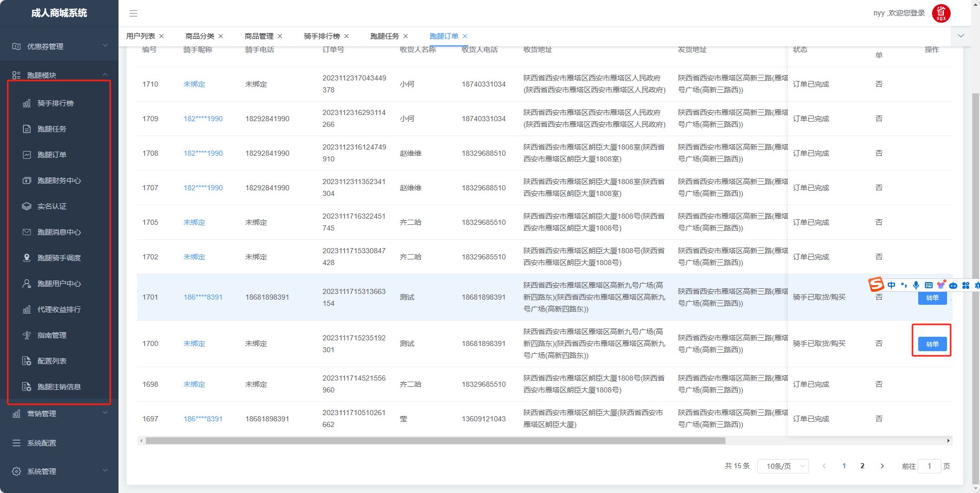The height and width of the screenshot is (493, 980).
Task: Open 跑腿财务中心 in the sidebar
Action: pos(59,180)
